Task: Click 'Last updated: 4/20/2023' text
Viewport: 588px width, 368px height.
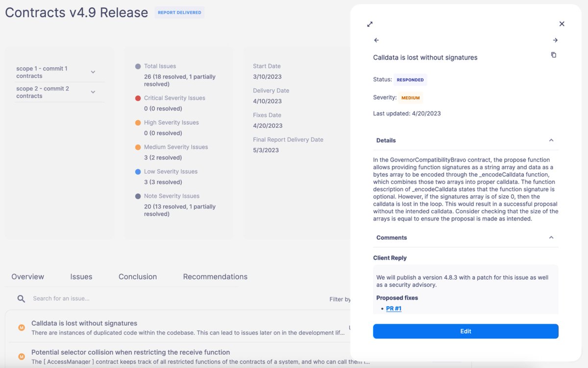Action: pos(407,114)
